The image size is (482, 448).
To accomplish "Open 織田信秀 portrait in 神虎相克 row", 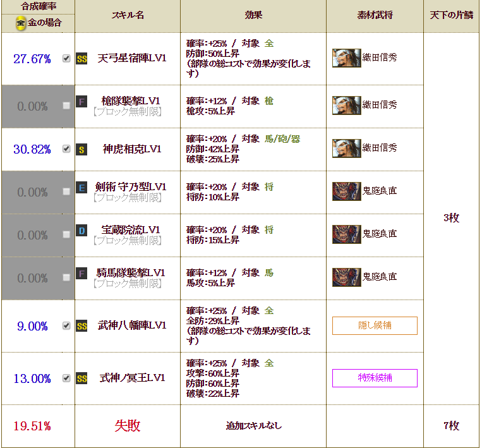I will point(346,148).
